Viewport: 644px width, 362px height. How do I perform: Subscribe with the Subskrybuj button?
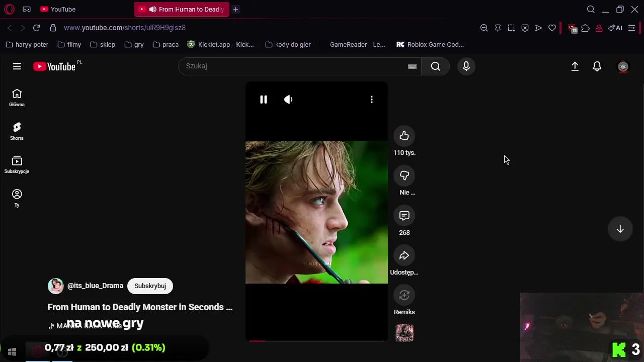tap(150, 286)
